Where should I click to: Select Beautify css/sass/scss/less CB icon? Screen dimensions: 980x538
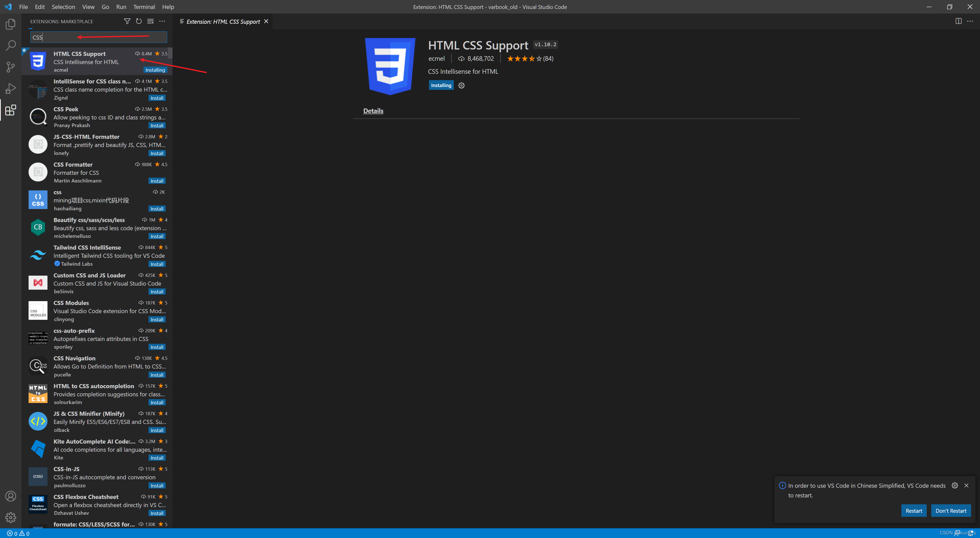38,228
